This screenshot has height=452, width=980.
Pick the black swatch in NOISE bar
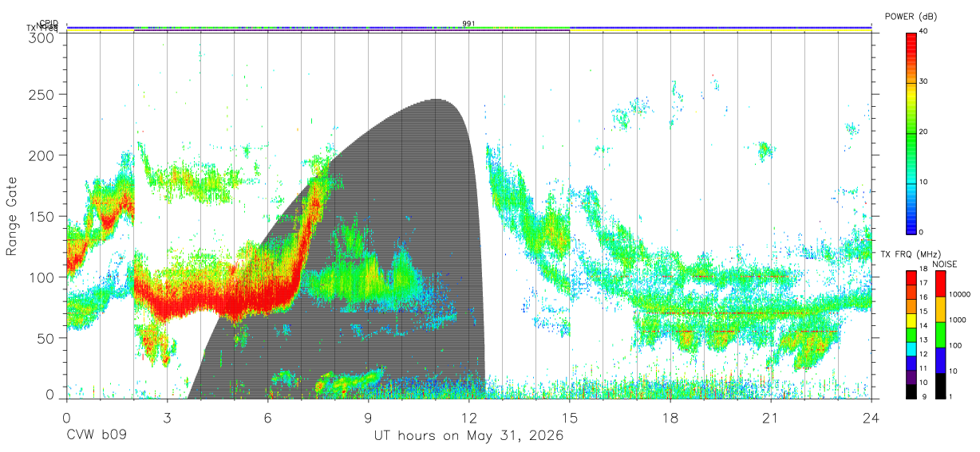(x=939, y=384)
